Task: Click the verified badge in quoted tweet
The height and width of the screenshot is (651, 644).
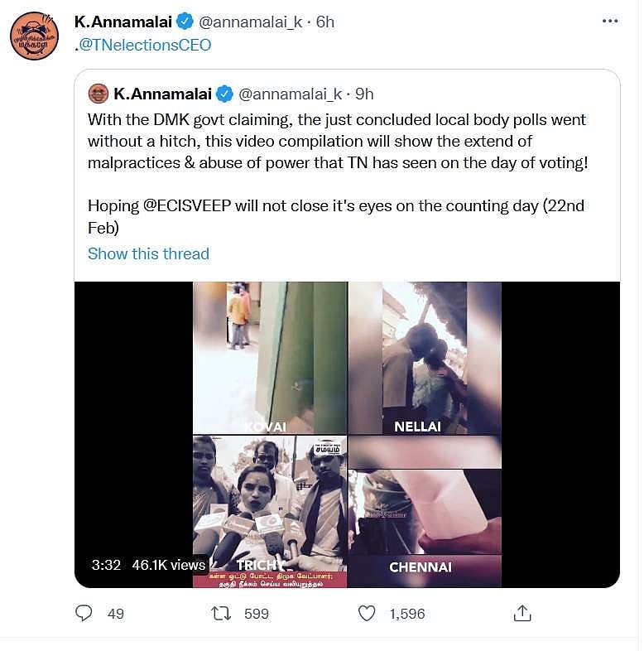Action: pyautogui.click(x=224, y=93)
